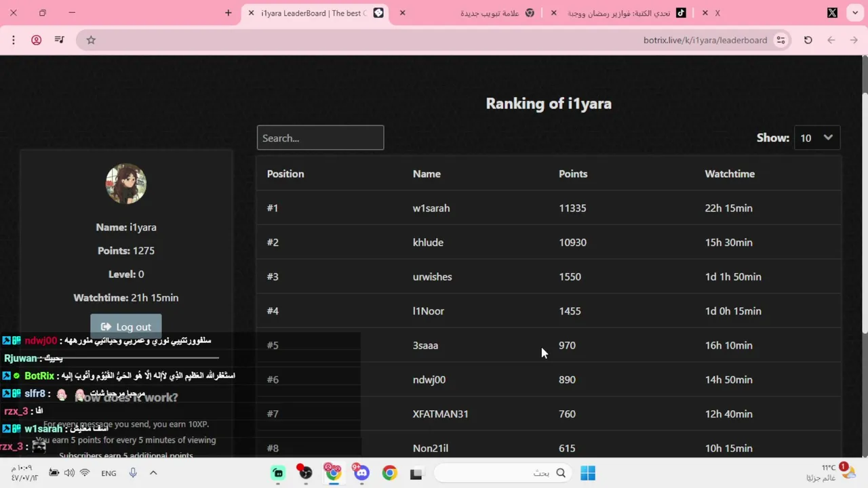
Task: Open the volume tray icon
Action: (x=69, y=473)
